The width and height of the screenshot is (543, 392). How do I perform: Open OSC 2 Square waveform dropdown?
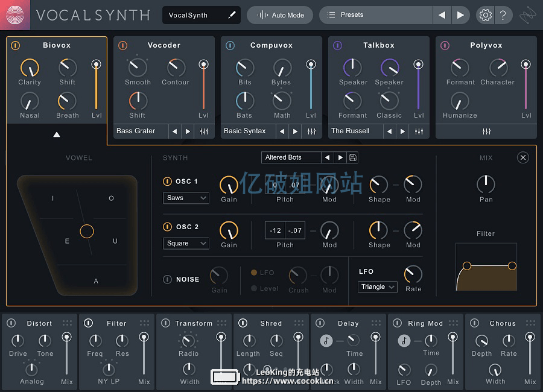click(186, 243)
